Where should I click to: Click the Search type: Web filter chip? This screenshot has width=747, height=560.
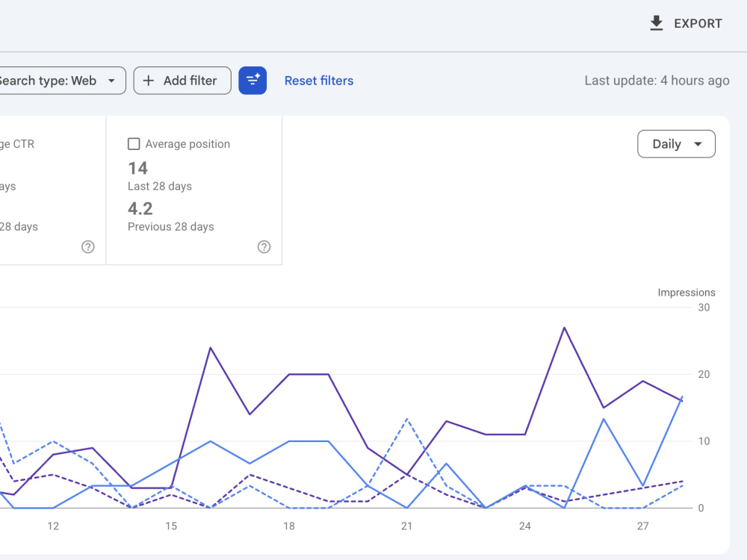pyautogui.click(x=61, y=81)
